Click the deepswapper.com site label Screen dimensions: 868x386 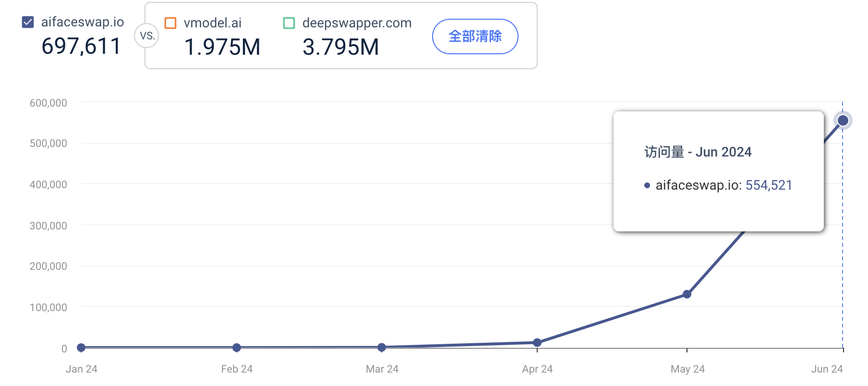357,23
